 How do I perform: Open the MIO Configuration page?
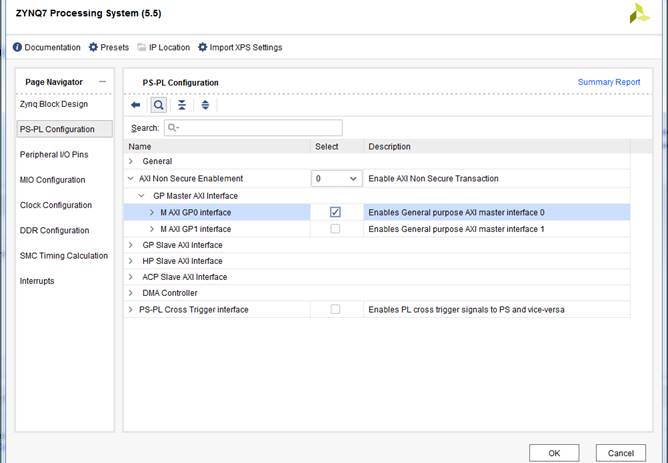[53, 180]
